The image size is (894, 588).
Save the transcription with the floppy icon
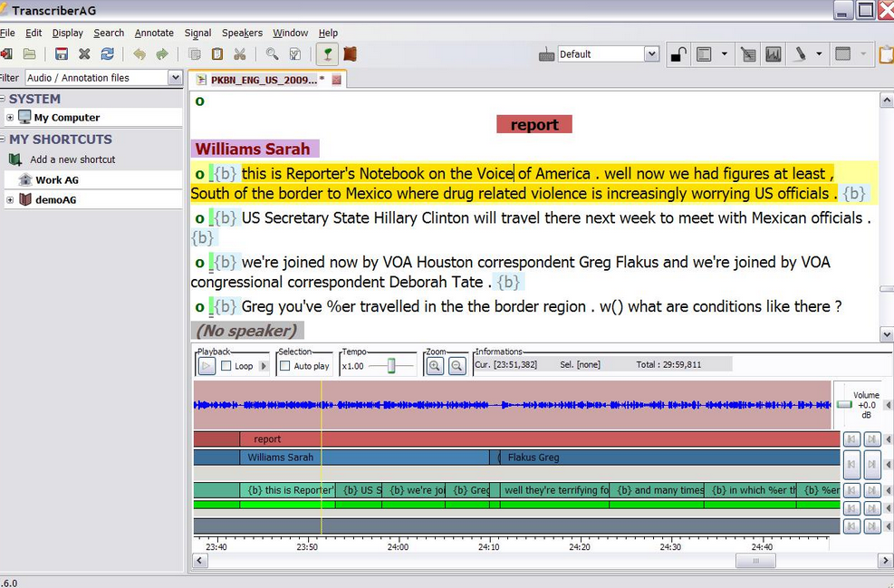(x=62, y=54)
